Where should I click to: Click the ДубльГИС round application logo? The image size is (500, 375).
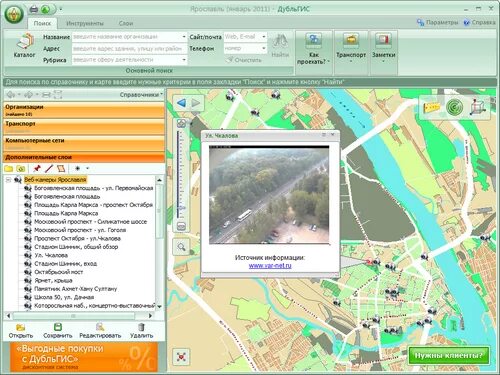click(x=14, y=14)
